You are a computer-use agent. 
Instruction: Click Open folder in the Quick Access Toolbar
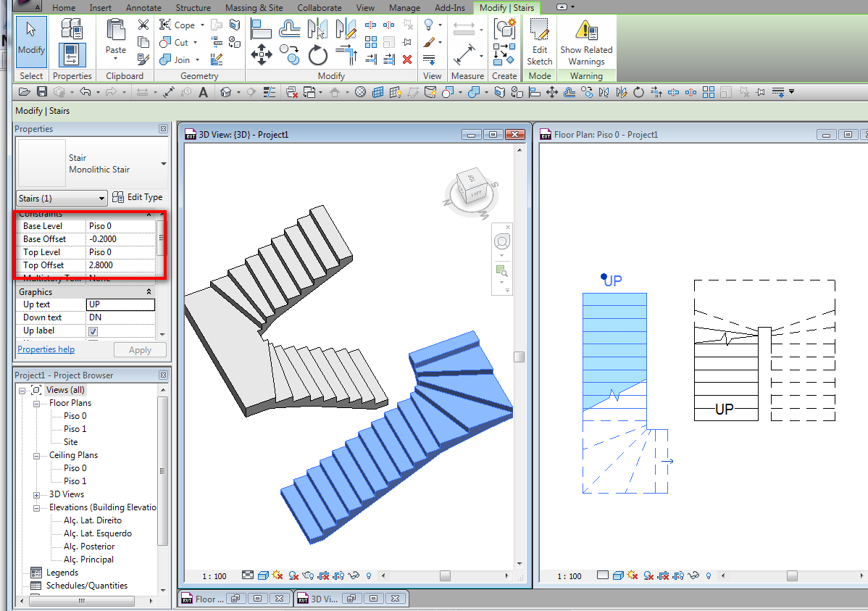click(x=24, y=92)
